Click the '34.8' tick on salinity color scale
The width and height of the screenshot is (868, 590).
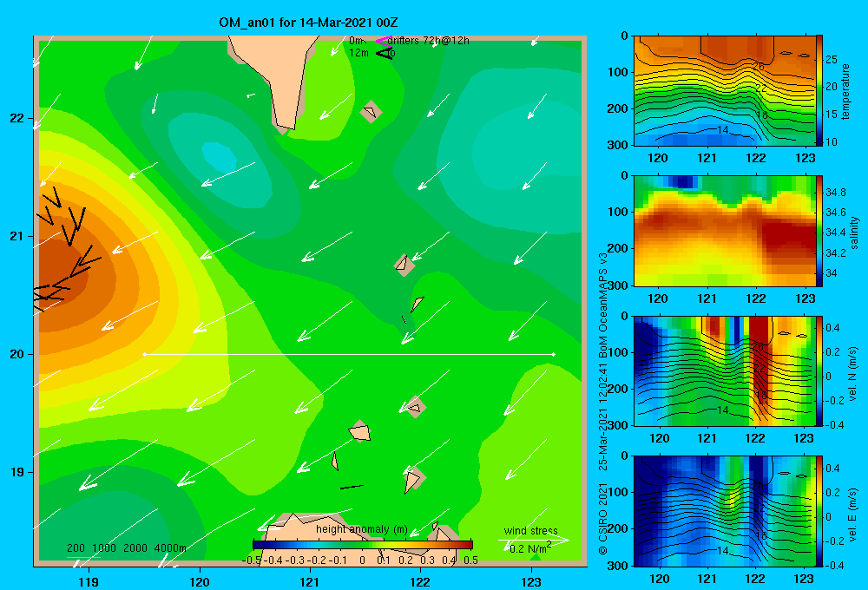pyautogui.click(x=835, y=193)
